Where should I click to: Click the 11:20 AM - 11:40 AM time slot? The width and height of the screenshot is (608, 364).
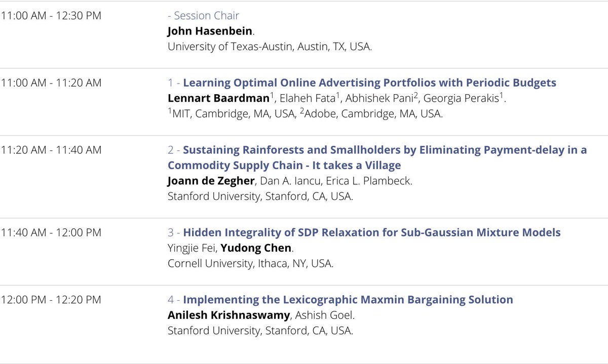point(51,150)
